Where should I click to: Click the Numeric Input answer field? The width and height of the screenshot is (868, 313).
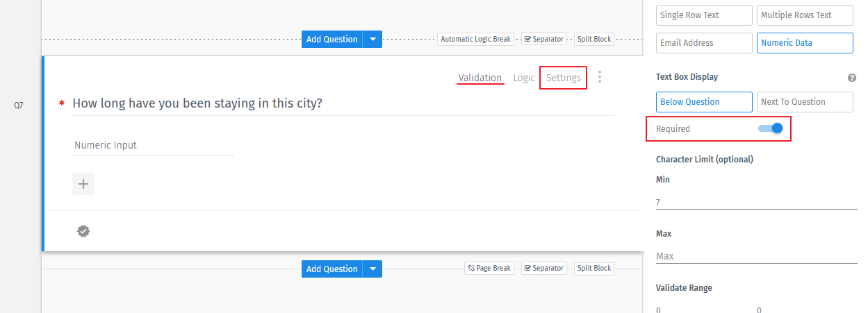154,146
